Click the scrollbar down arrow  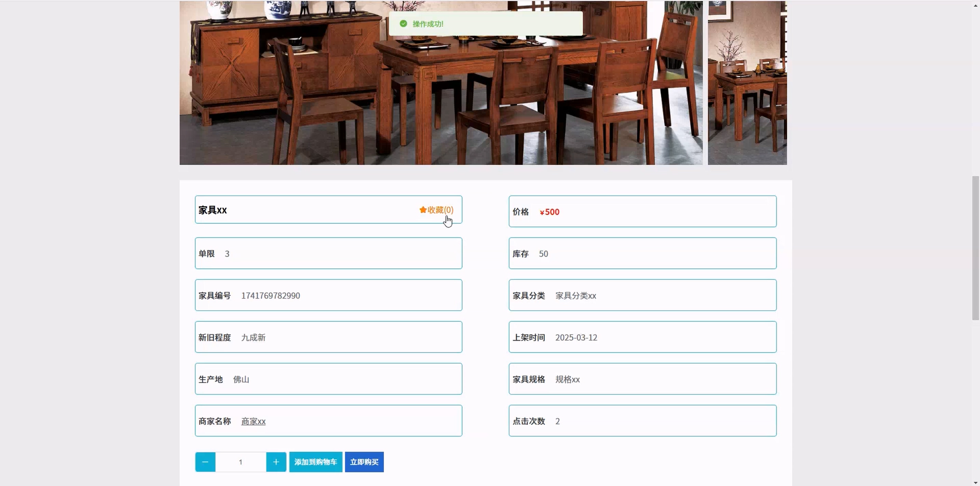point(975,482)
